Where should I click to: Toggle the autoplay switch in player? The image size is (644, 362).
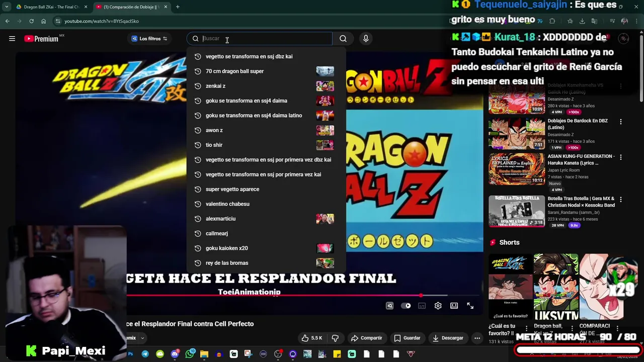click(406, 306)
